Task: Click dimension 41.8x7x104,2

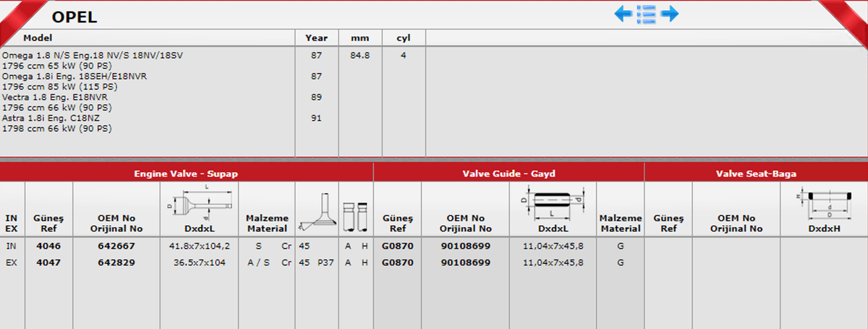Action: [199, 246]
